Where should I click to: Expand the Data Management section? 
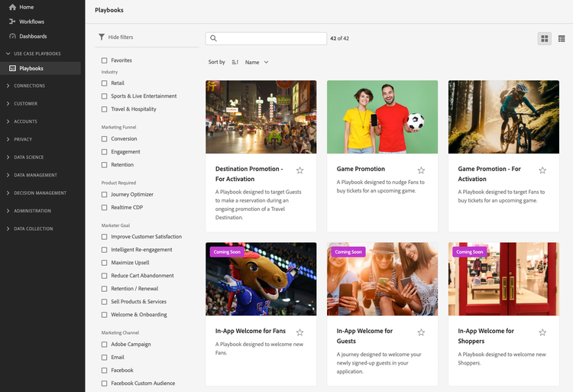pos(35,175)
